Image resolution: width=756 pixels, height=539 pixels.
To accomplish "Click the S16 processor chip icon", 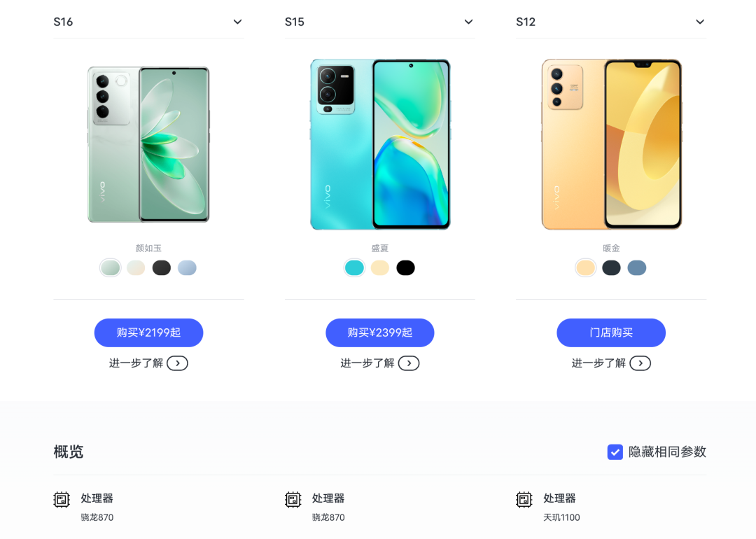I will tap(61, 500).
